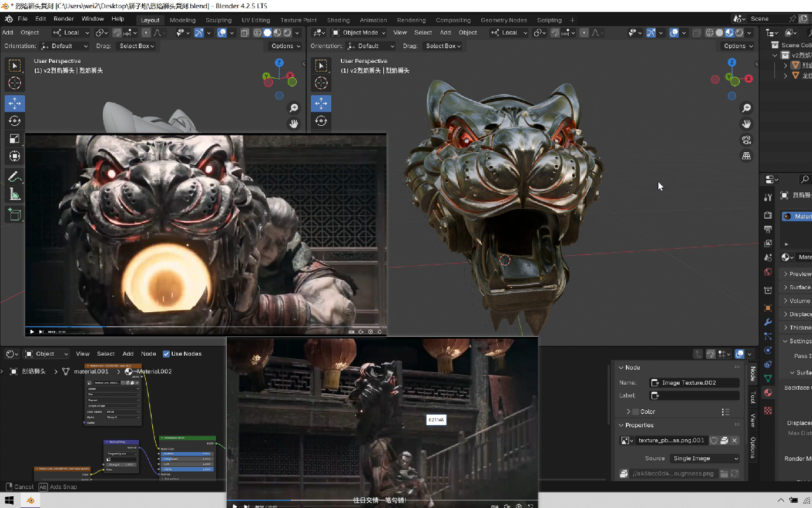Switch to orthographic grid view icon
Viewport: 812px width, 508px height.
pos(746,156)
